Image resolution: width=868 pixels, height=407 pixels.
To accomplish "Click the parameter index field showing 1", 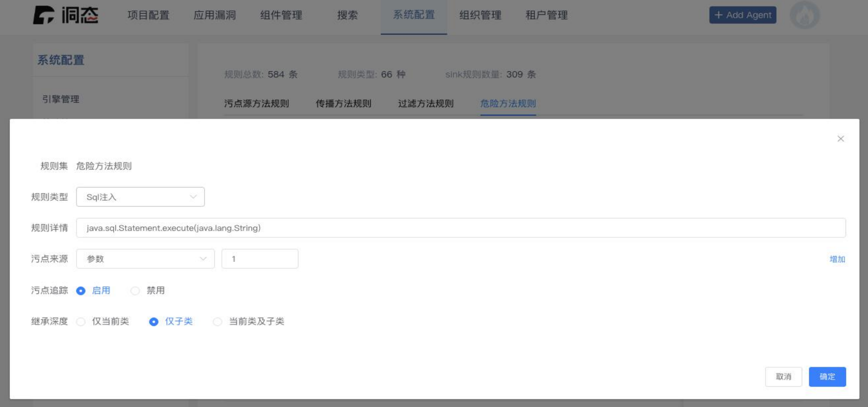I will pos(260,259).
